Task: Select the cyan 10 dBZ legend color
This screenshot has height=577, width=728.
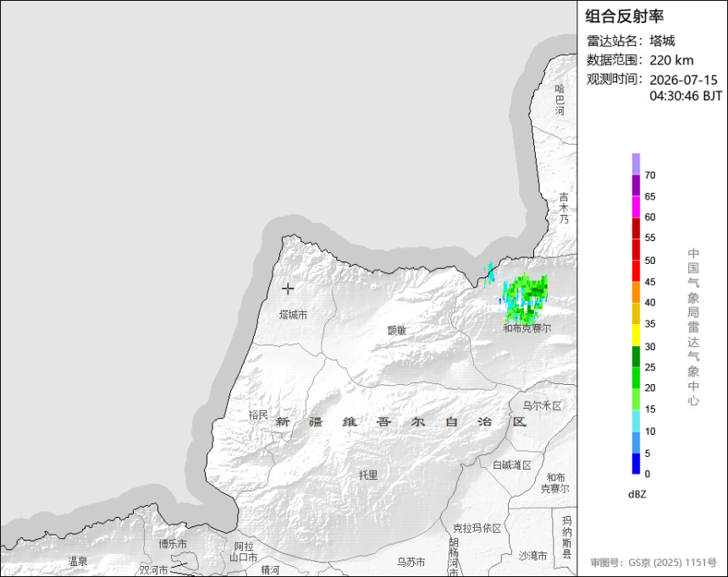Action: click(x=636, y=421)
